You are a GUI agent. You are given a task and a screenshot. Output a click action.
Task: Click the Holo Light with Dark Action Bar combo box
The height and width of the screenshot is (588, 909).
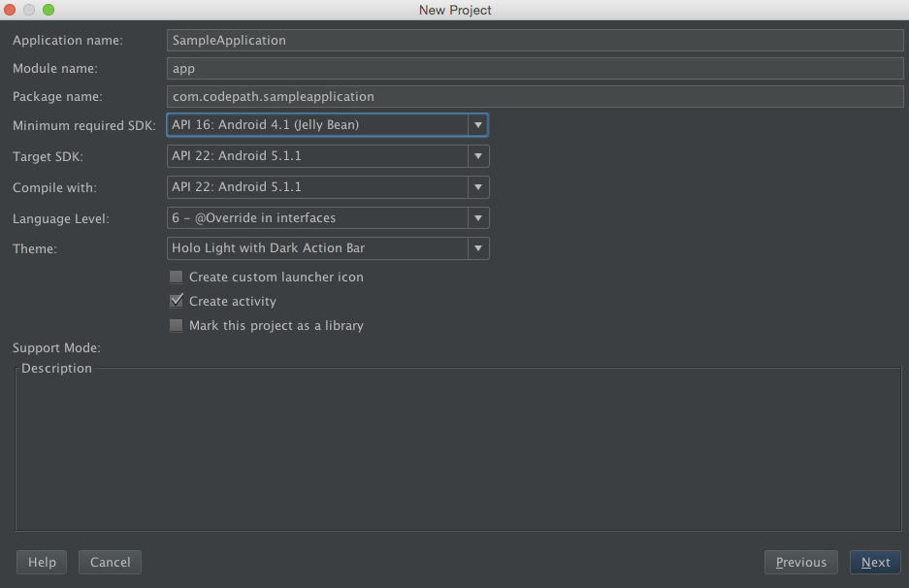click(328, 248)
